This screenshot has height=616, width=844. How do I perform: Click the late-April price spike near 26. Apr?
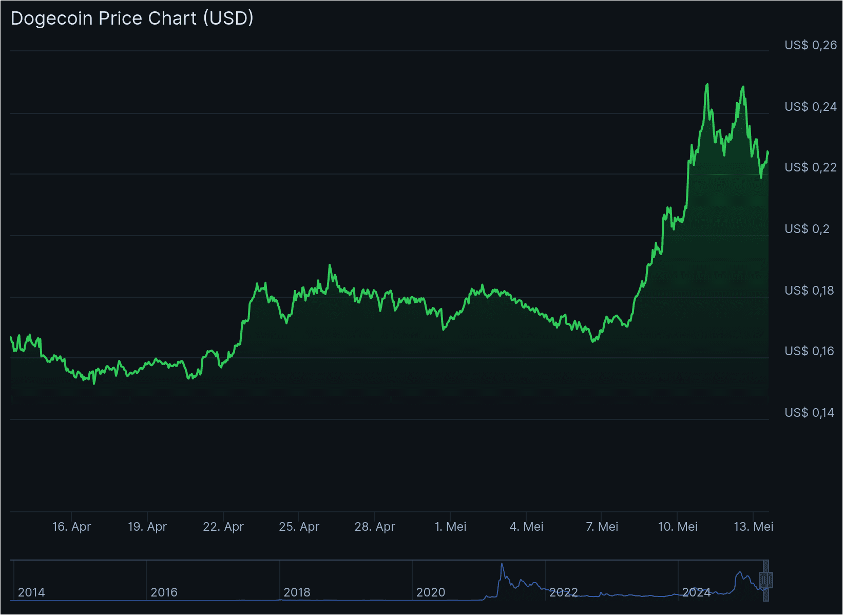tap(330, 266)
